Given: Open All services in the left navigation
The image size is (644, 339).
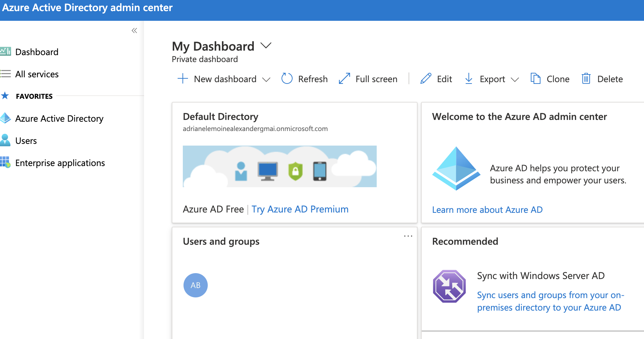Looking at the screenshot, I should click(x=37, y=74).
